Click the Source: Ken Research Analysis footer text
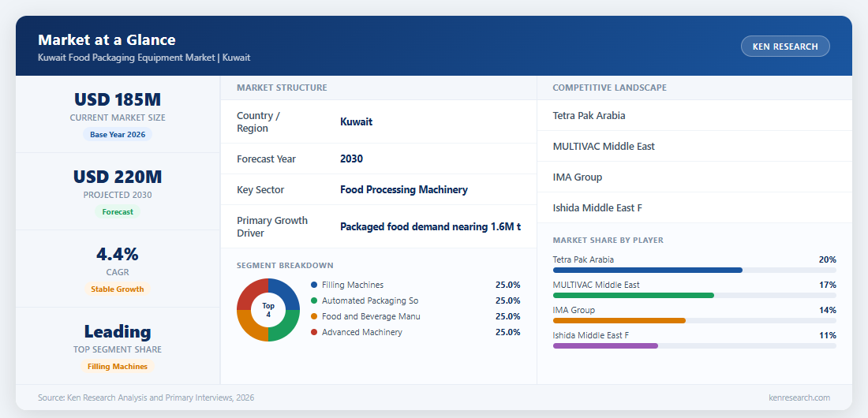Image resolution: width=868 pixels, height=418 pixels. (146, 397)
